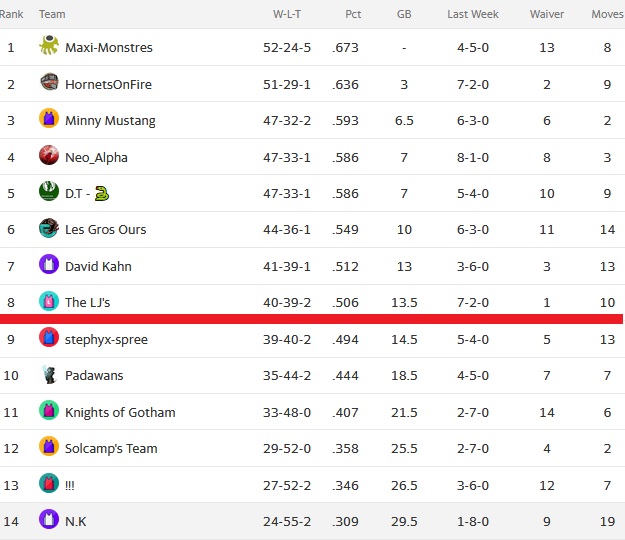Click The LJ's pink jersey icon

49,301
